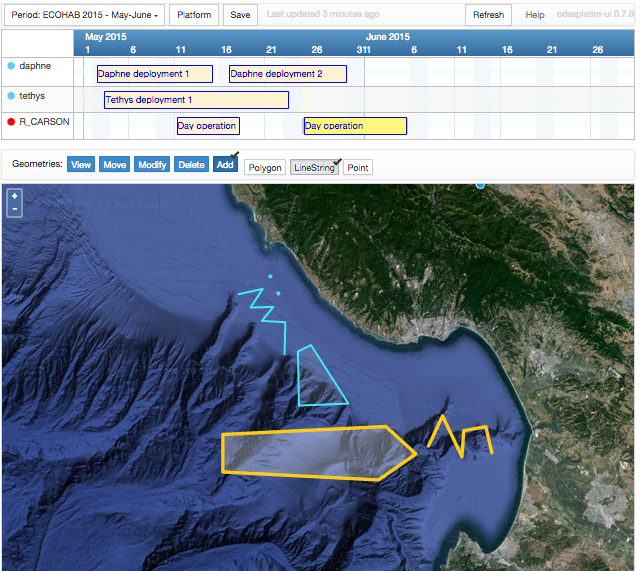
Task: Click the blue marker at map top
Action: click(x=480, y=185)
